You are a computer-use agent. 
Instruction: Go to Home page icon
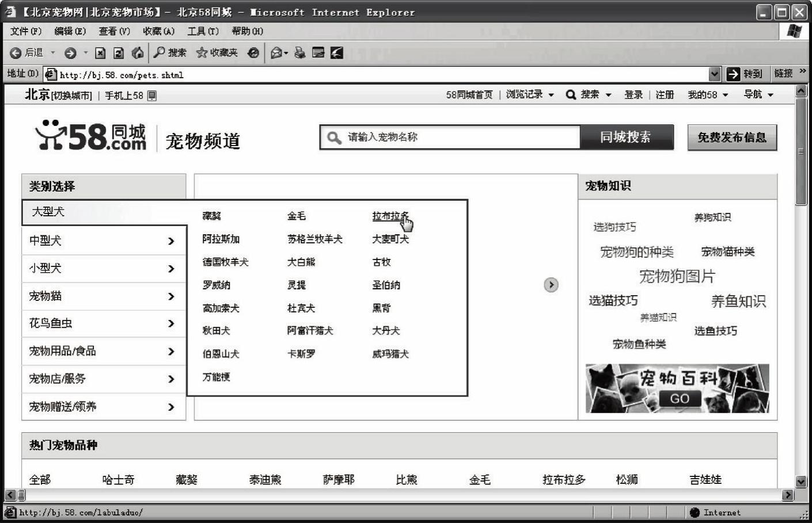138,53
